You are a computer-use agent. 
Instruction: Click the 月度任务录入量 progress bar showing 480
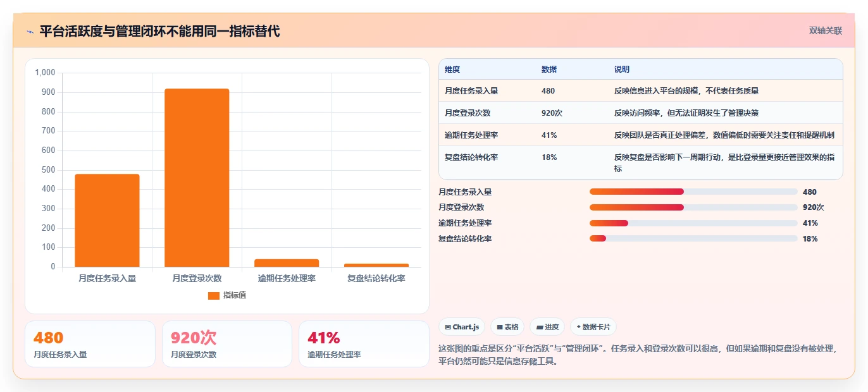[x=693, y=192]
